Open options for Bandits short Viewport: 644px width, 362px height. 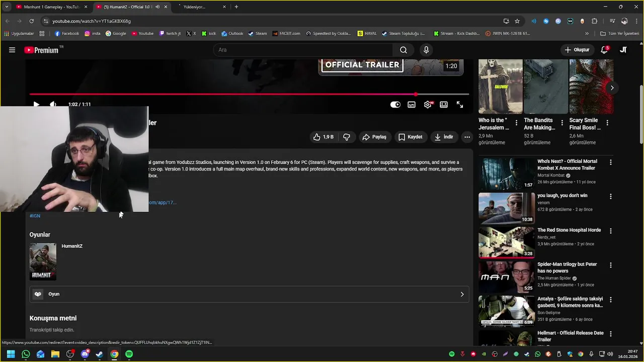[x=562, y=123]
